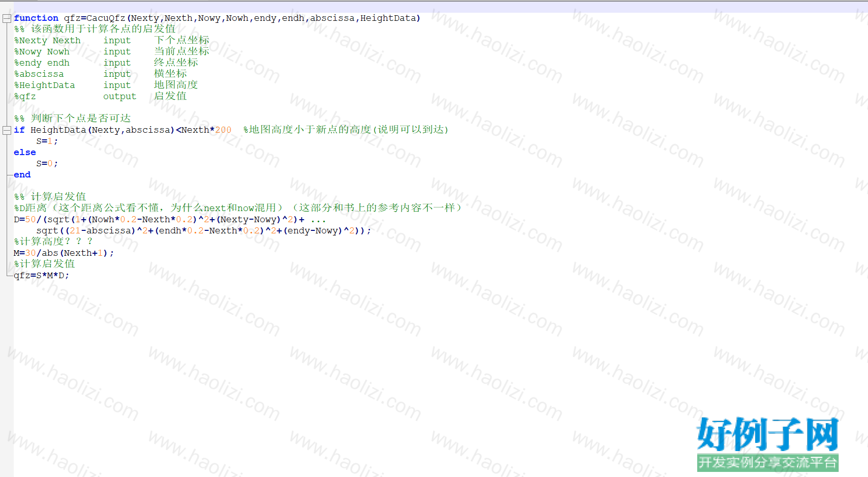This screenshot has height=477, width=868.
Task: Click the '%D距离' comment line
Action: click(x=238, y=207)
